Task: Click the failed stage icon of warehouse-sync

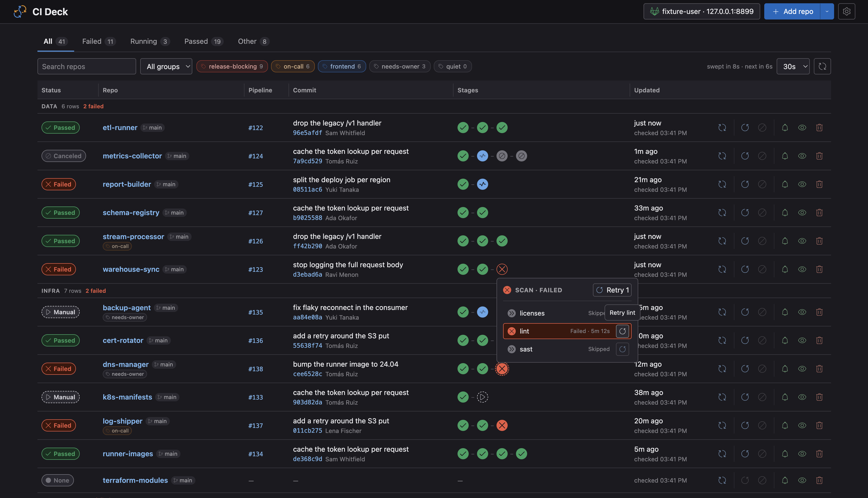Action: click(x=502, y=269)
